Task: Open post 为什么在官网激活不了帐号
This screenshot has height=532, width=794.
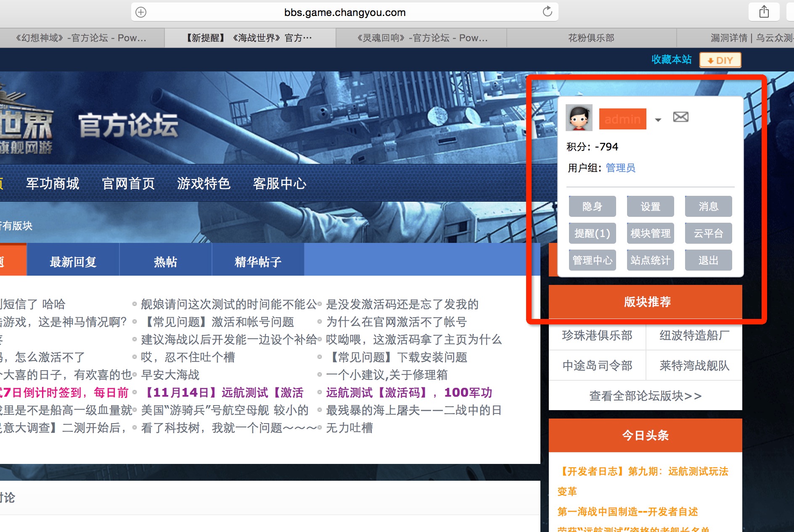Action: point(397,321)
